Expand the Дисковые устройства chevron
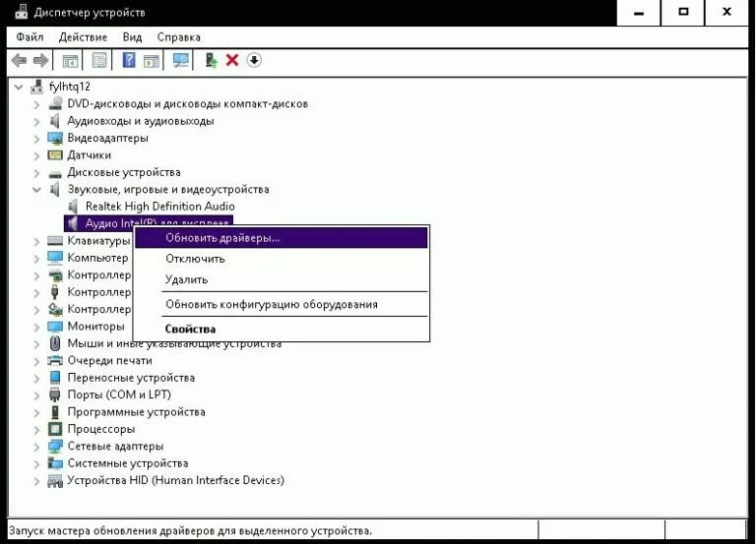The height and width of the screenshot is (544, 756). [x=36, y=172]
